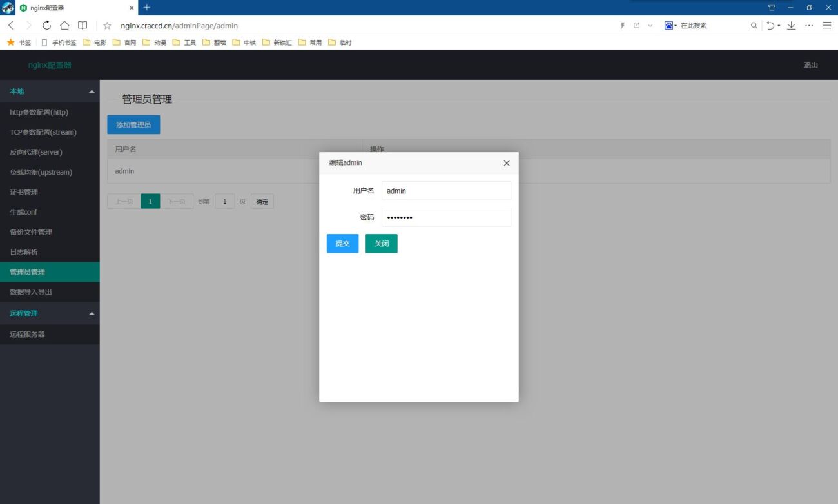This screenshot has height=504, width=838.
Task: Open the browser hamburger menu icon
Action: pos(826,25)
